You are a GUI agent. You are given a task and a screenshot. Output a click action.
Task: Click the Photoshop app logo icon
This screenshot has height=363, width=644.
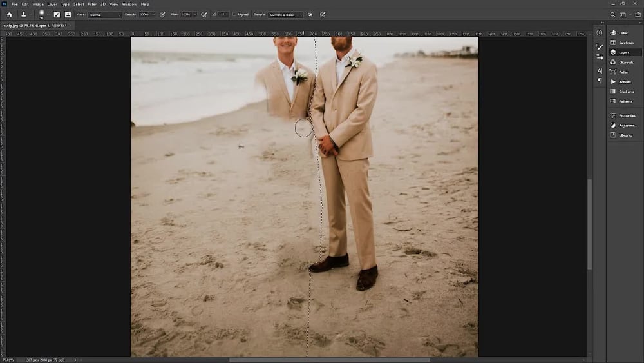point(4,4)
